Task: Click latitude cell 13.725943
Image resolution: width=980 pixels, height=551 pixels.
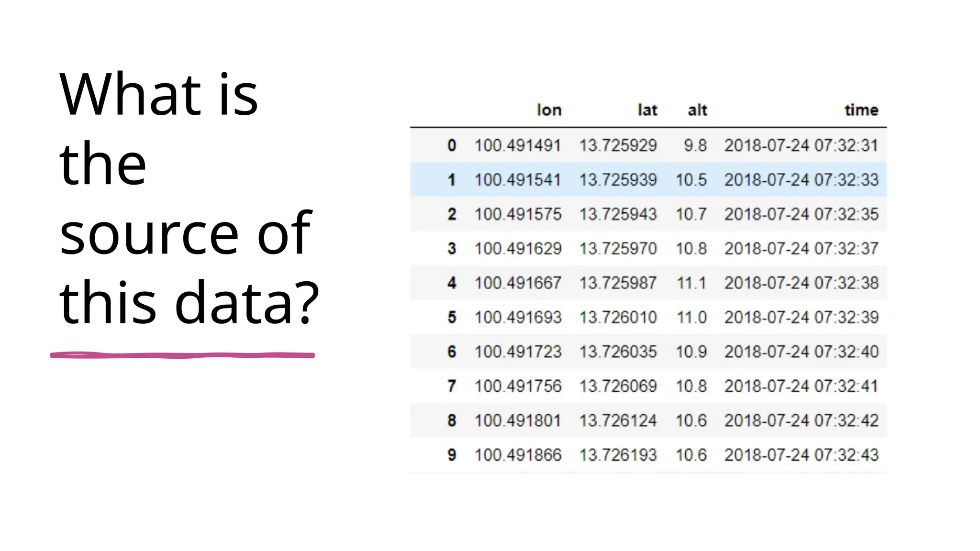Action: point(618,214)
